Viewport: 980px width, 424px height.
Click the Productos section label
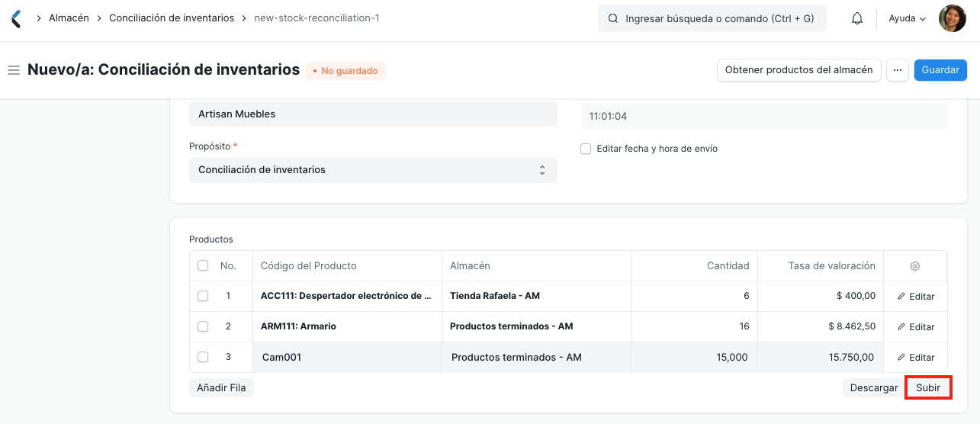click(211, 239)
